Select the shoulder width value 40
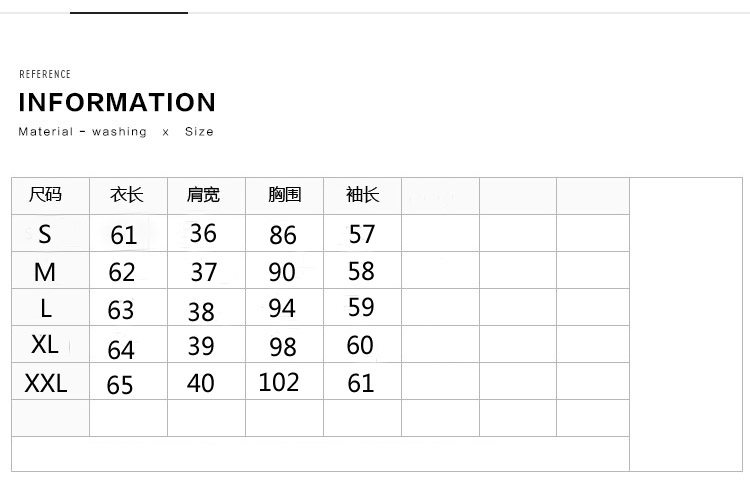This screenshot has height=484, width=750. [201, 383]
